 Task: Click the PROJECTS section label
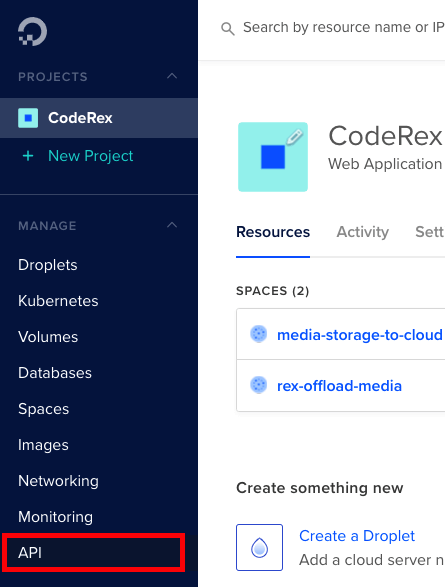(x=53, y=77)
